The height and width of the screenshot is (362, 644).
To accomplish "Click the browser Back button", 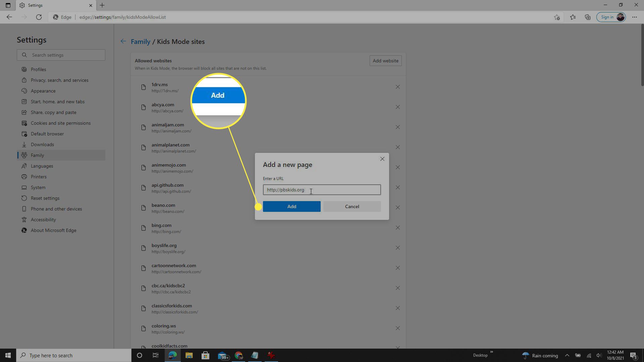I will point(9,17).
